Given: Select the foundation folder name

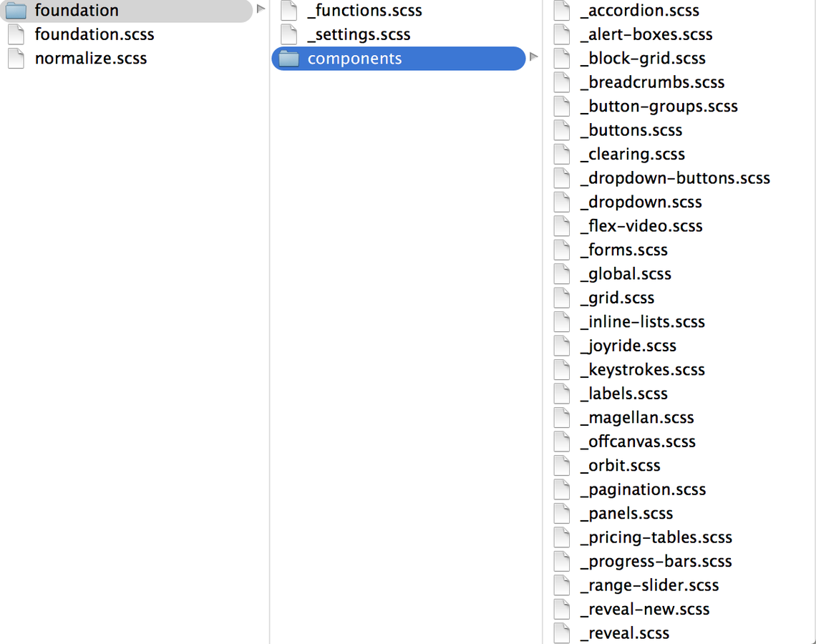Looking at the screenshot, I should tap(77, 11).
